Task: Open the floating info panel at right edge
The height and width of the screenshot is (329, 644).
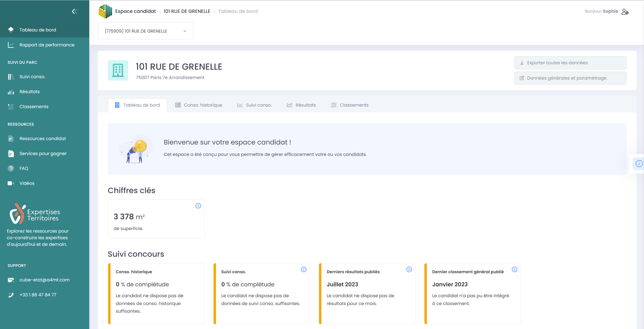Action: click(639, 163)
